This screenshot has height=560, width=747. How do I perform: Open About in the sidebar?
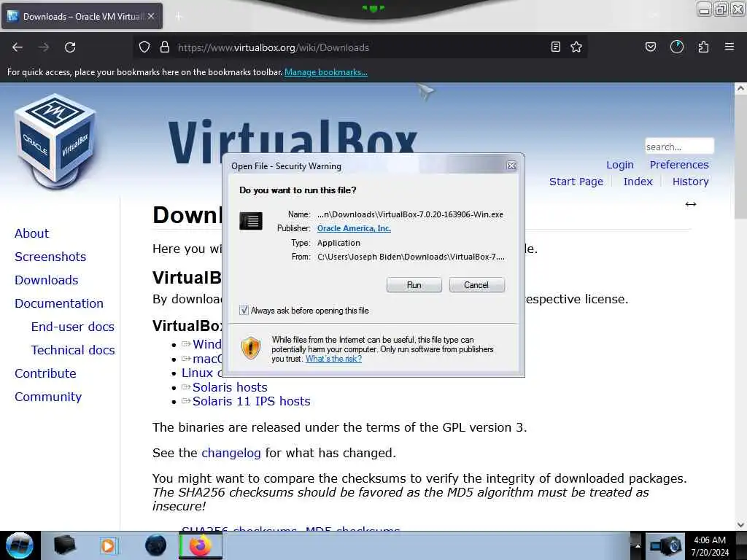tap(31, 233)
